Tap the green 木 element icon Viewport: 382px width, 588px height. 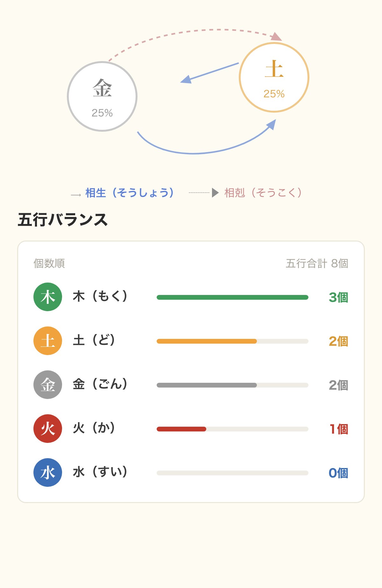(48, 297)
